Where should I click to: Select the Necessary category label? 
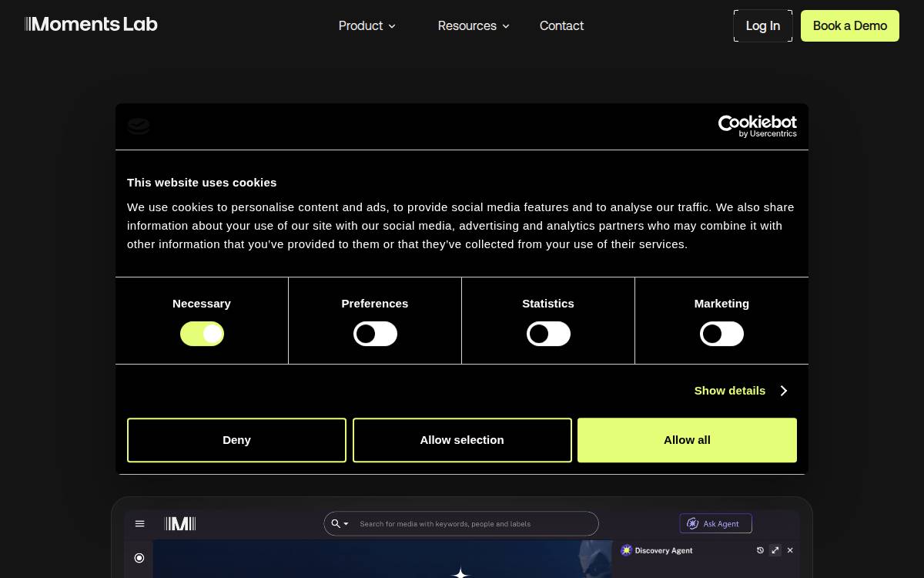202,304
